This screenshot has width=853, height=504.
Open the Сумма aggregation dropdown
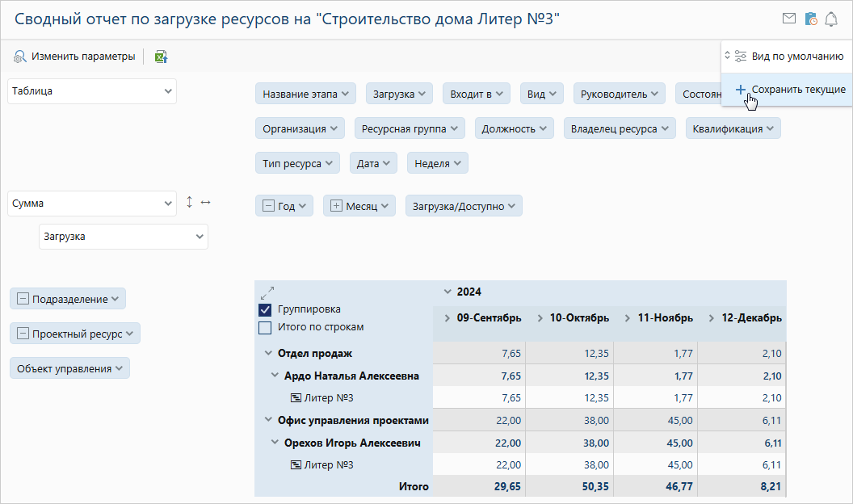click(92, 204)
